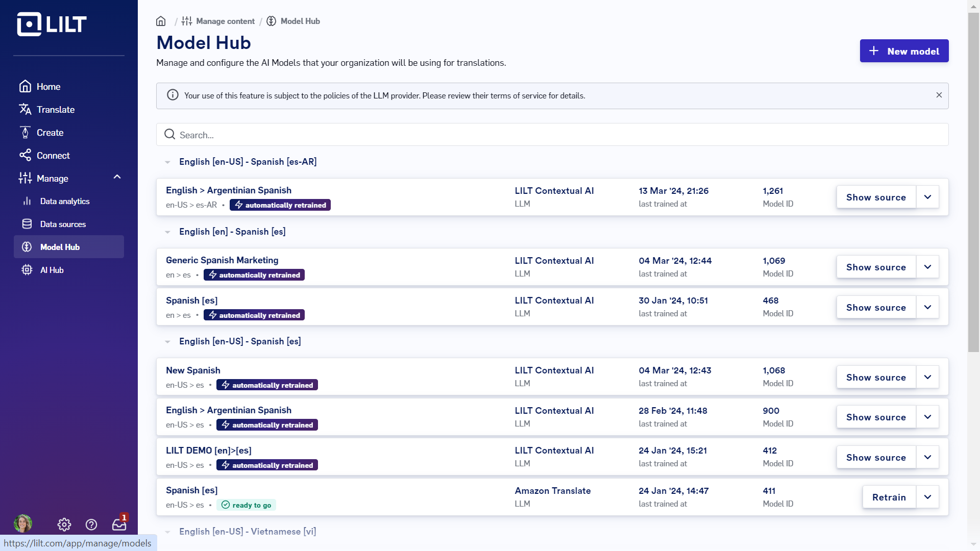
Task: Click the 13 Mar '24, 21:26 trained date
Action: (674, 191)
